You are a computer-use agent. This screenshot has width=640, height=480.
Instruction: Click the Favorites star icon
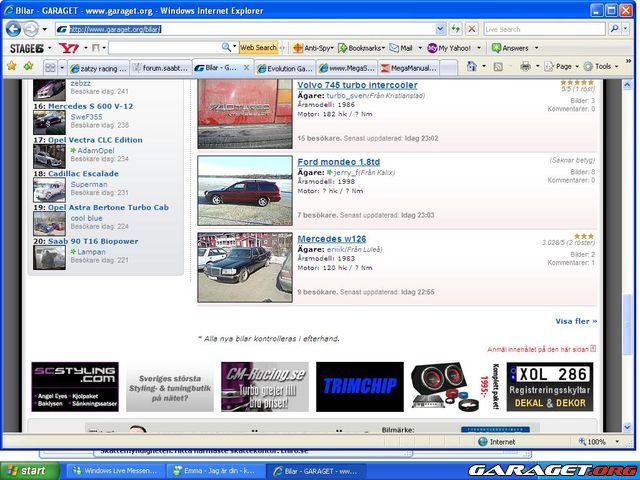(12, 66)
